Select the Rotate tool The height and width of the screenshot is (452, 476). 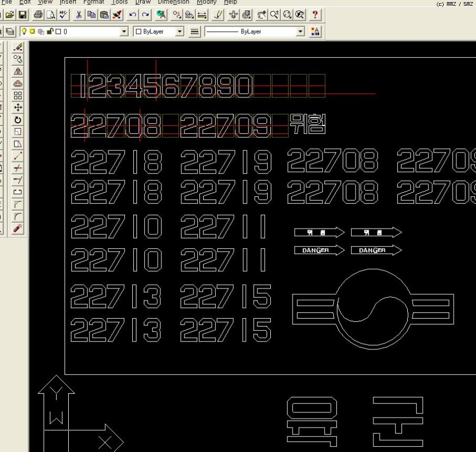[18, 120]
